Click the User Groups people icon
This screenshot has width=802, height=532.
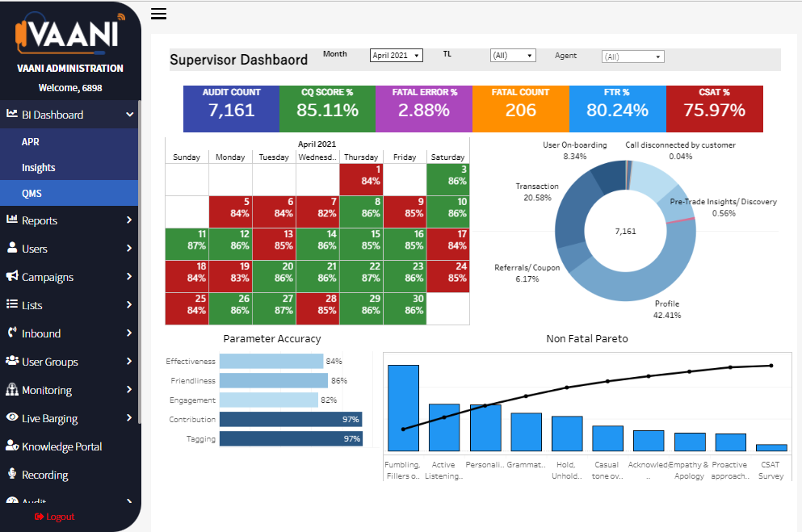(12, 360)
